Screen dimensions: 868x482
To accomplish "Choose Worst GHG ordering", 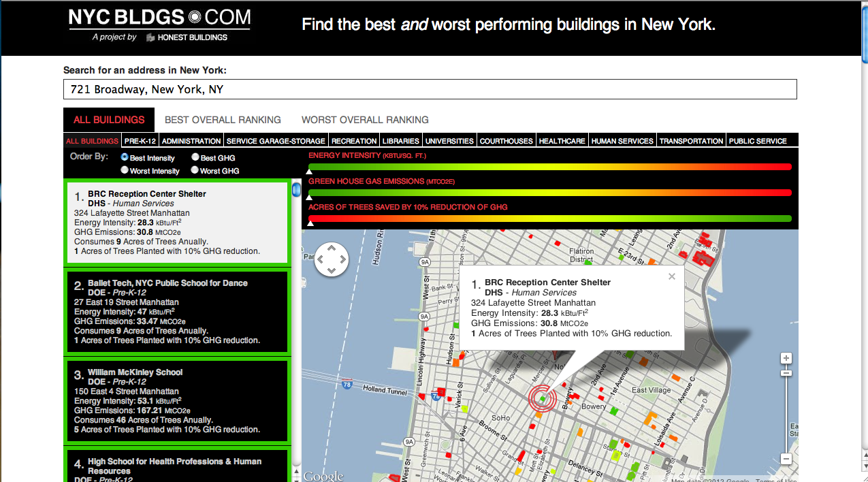I will coord(195,170).
